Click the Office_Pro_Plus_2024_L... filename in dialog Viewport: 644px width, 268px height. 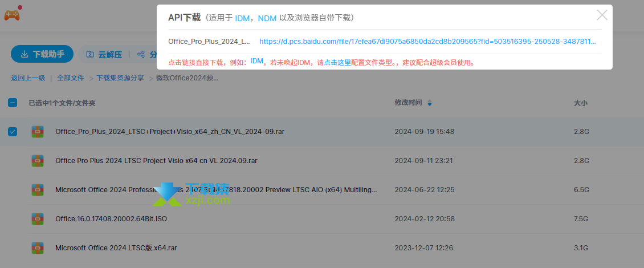coord(209,42)
